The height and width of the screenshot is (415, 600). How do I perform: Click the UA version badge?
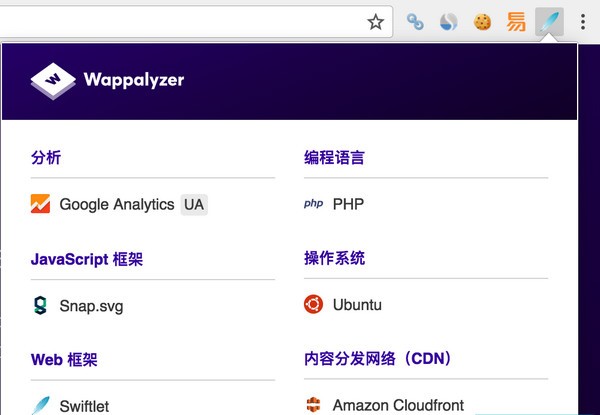click(194, 205)
